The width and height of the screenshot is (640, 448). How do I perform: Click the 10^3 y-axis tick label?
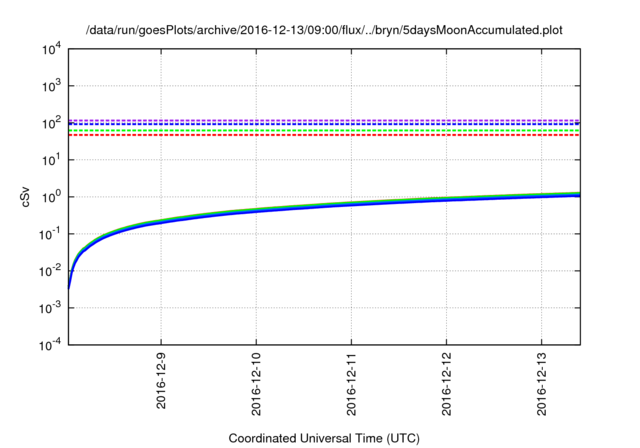[51, 86]
